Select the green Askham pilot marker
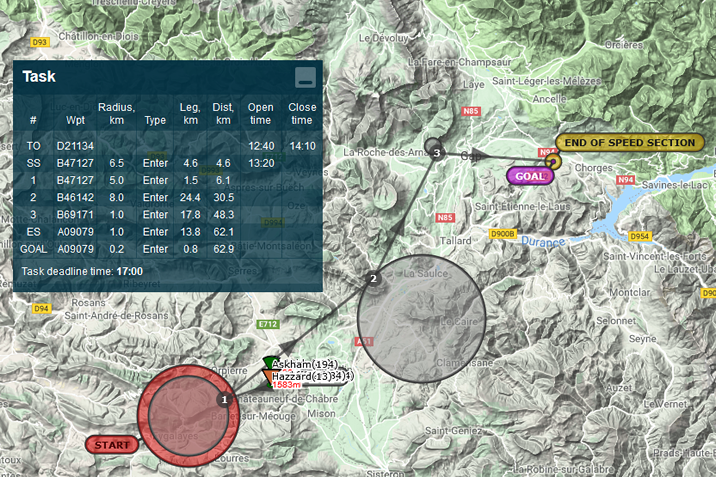The width and height of the screenshot is (716, 477). (270, 363)
